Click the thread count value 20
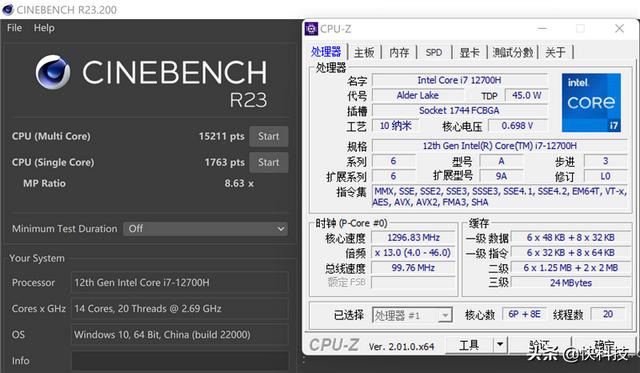 tap(608, 314)
